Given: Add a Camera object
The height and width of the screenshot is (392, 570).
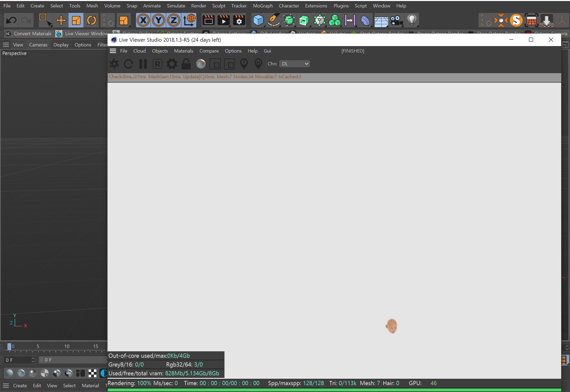Looking at the screenshot, I should pos(396,20).
